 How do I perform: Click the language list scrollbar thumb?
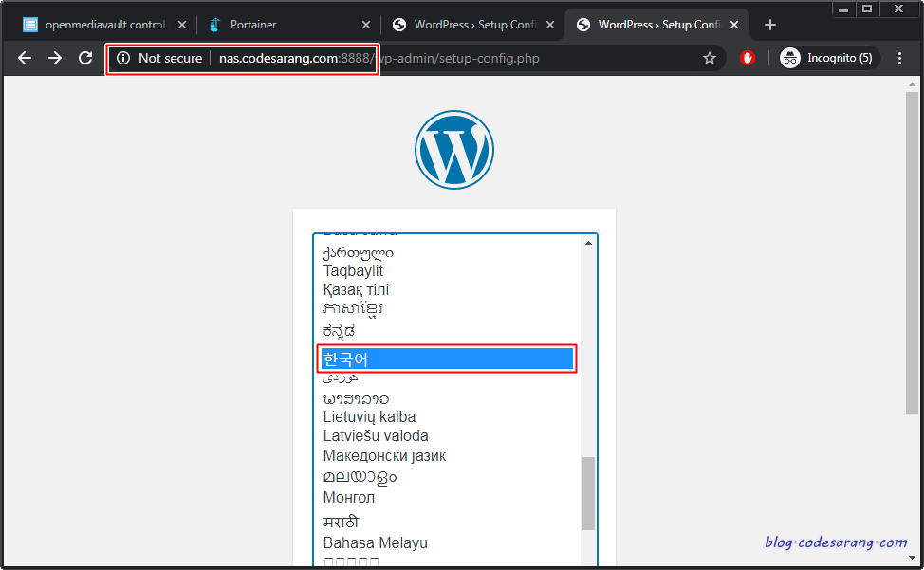pyautogui.click(x=588, y=493)
